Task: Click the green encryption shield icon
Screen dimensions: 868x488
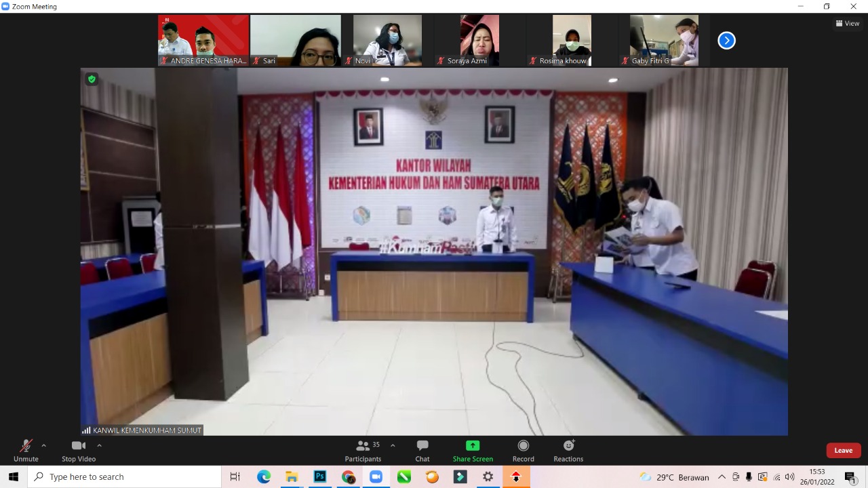Action: coord(92,79)
